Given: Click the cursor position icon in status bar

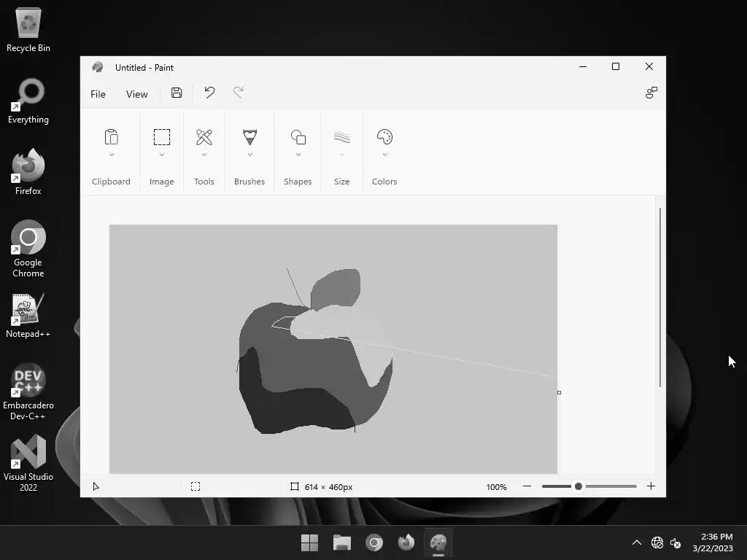Looking at the screenshot, I should point(96,486).
